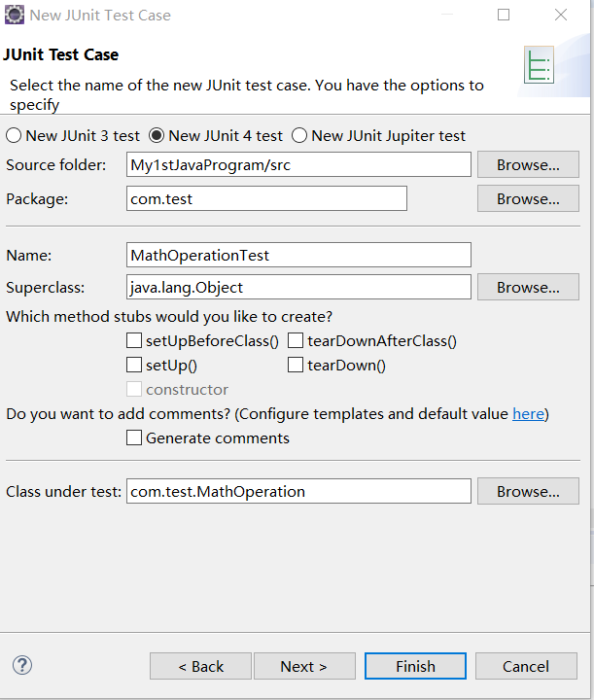Image resolution: width=594 pixels, height=700 pixels.
Task: Click the Eclipse icon in title bar
Action: coord(15,15)
